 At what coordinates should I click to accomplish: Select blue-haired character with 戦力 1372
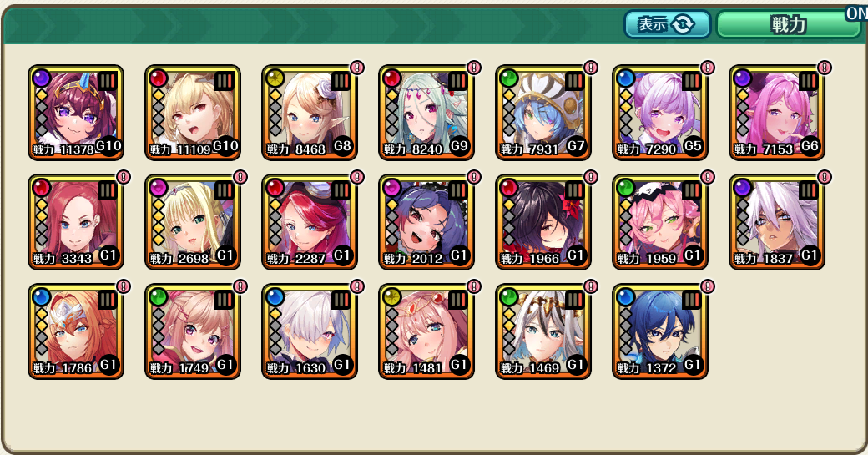click(660, 331)
